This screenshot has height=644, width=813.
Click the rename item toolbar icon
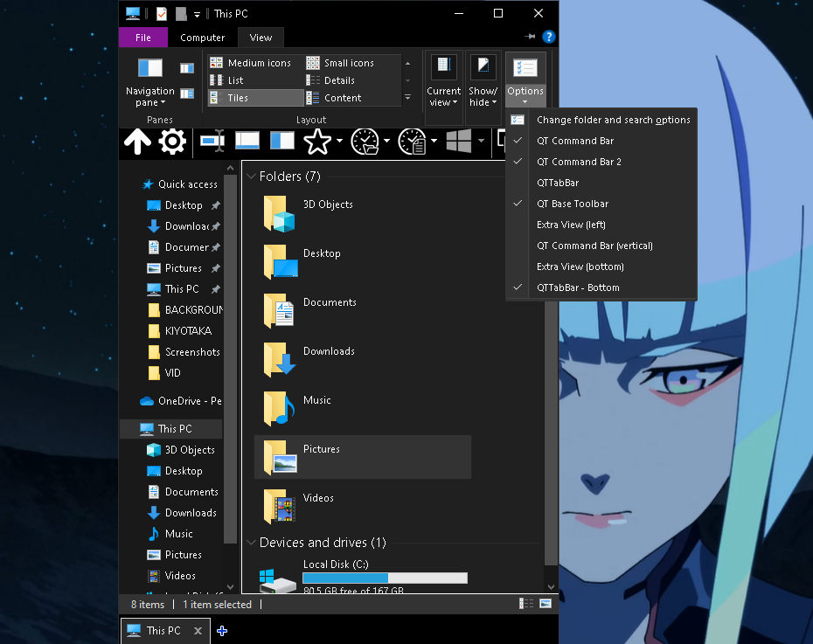(x=212, y=142)
